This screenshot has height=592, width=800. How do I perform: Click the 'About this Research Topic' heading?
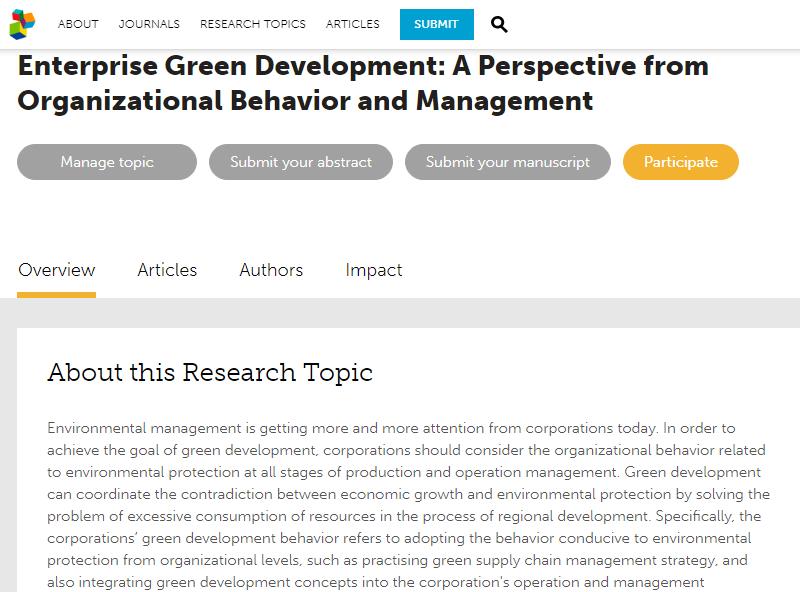pos(210,372)
